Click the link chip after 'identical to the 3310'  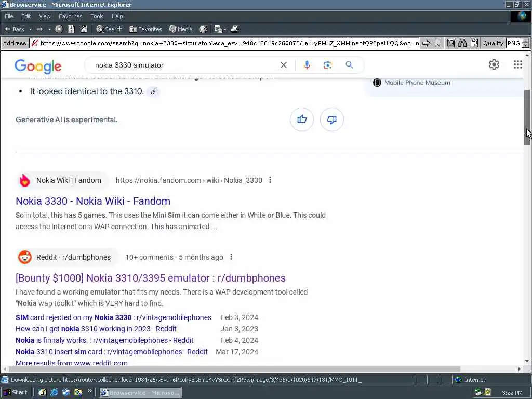(x=153, y=91)
